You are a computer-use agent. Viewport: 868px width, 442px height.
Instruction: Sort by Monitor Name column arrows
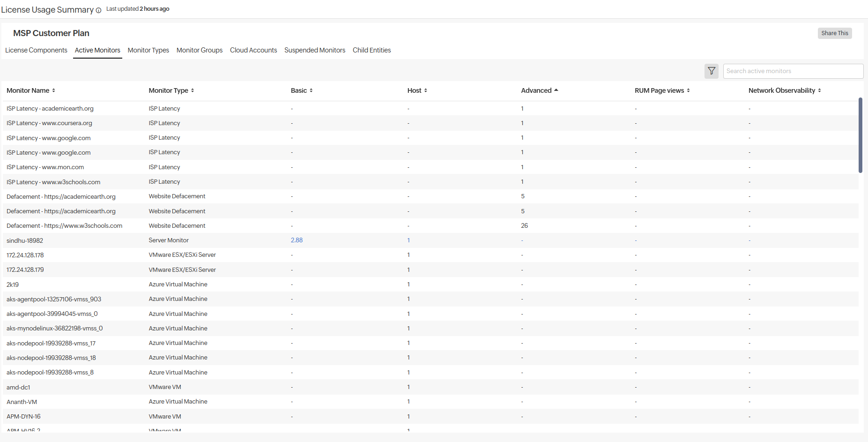54,90
